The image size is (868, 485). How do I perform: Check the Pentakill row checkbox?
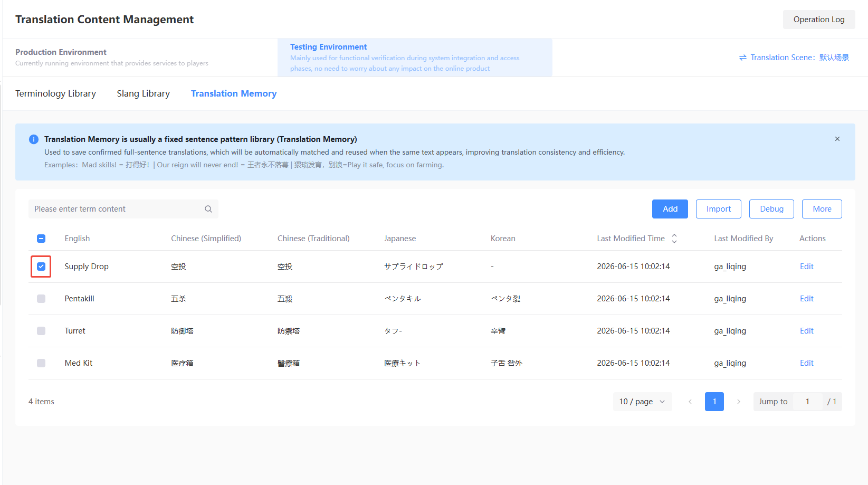(x=41, y=299)
